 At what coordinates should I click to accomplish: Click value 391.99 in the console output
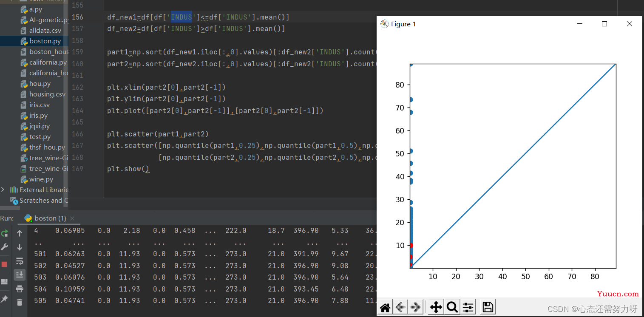click(306, 254)
